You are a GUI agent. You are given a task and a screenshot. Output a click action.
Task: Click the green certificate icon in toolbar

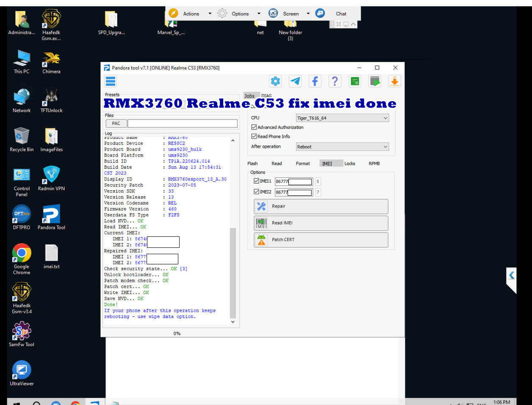tap(355, 81)
